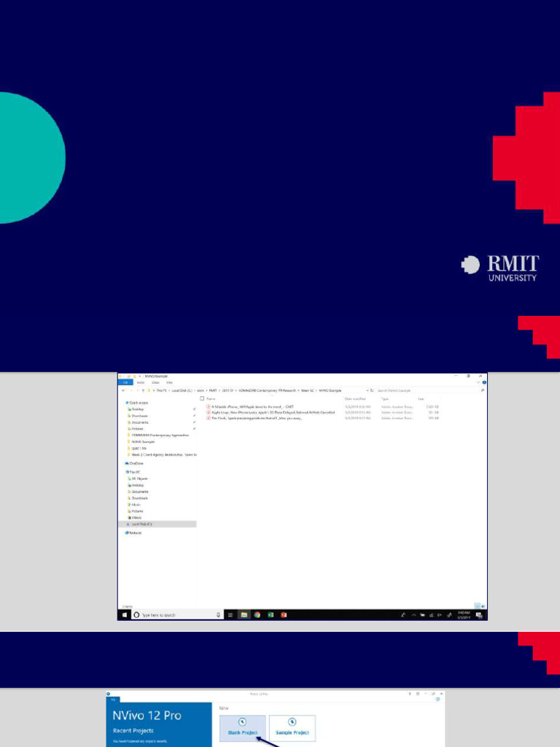Image resolution: width=560 pixels, height=747 pixels.
Task: Open Desktop under Quick access
Action: [x=136, y=409]
